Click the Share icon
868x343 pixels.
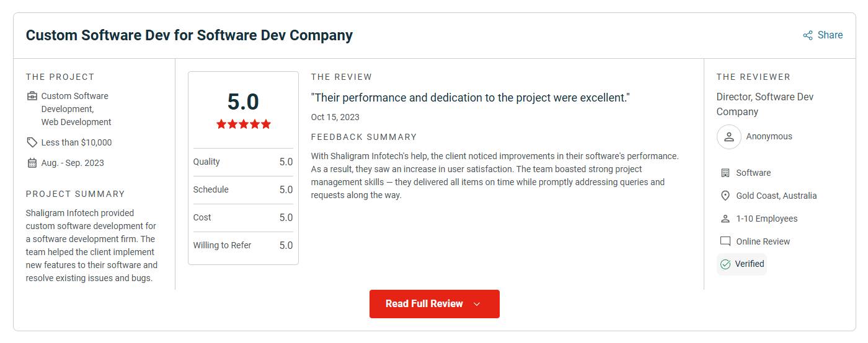point(807,35)
